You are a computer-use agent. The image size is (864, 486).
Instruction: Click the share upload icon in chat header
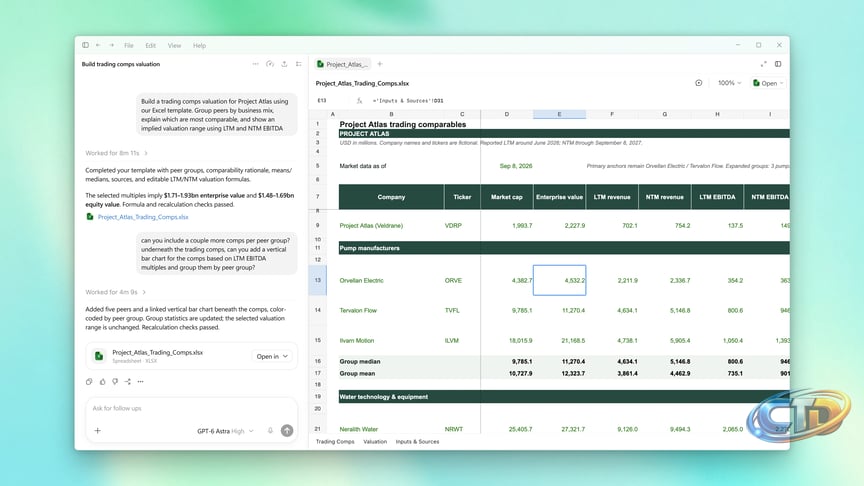pos(284,64)
